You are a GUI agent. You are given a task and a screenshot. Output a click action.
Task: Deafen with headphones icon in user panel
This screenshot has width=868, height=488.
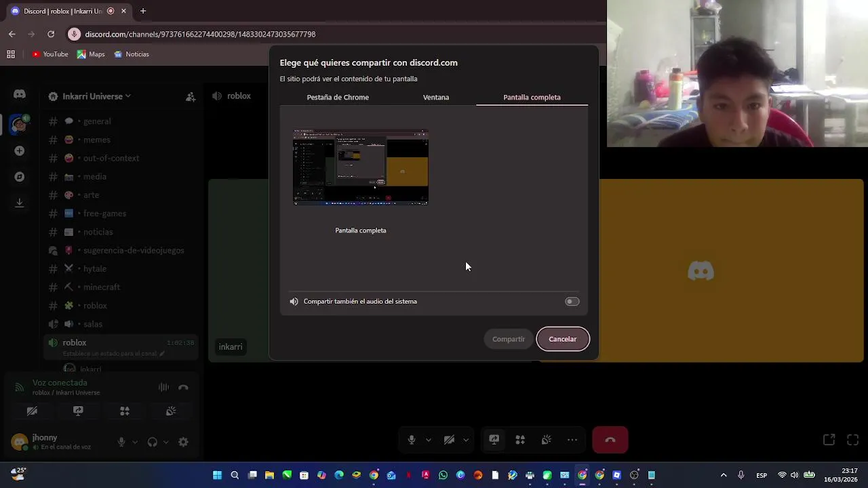pyautogui.click(x=152, y=442)
